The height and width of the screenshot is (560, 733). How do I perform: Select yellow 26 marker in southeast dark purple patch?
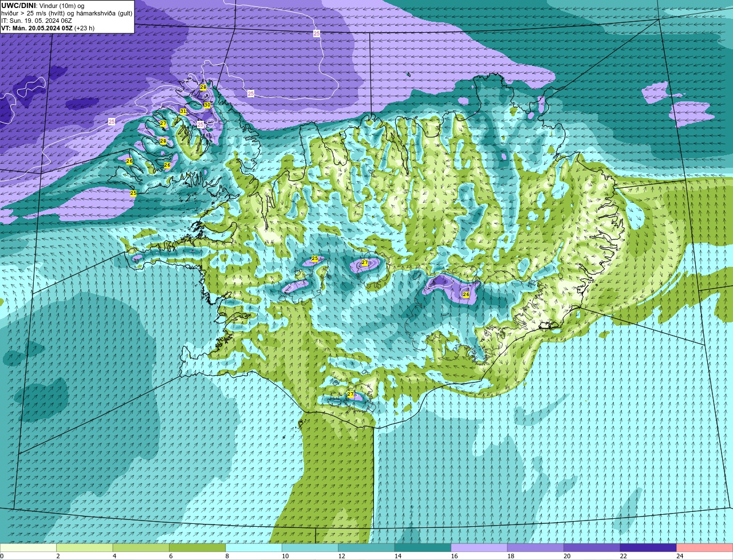tap(466, 294)
